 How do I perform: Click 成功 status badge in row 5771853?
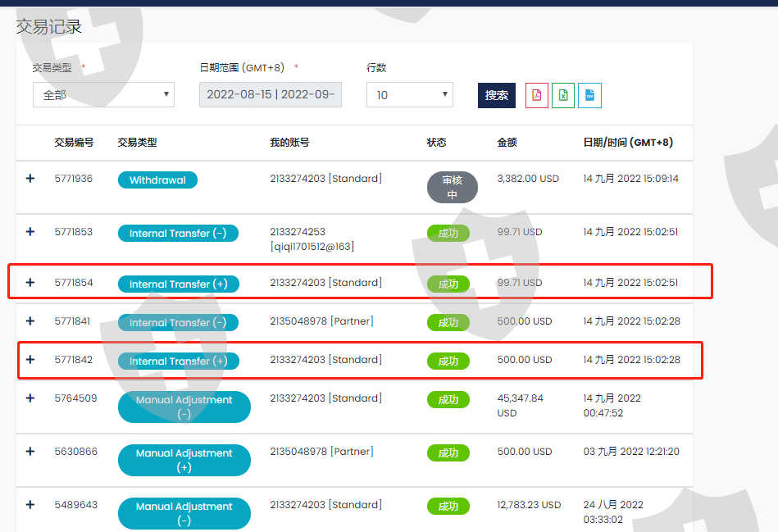tap(448, 234)
